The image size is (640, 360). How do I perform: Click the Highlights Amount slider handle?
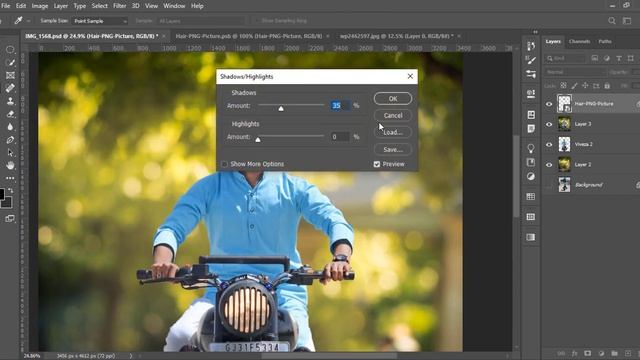pos(258,140)
